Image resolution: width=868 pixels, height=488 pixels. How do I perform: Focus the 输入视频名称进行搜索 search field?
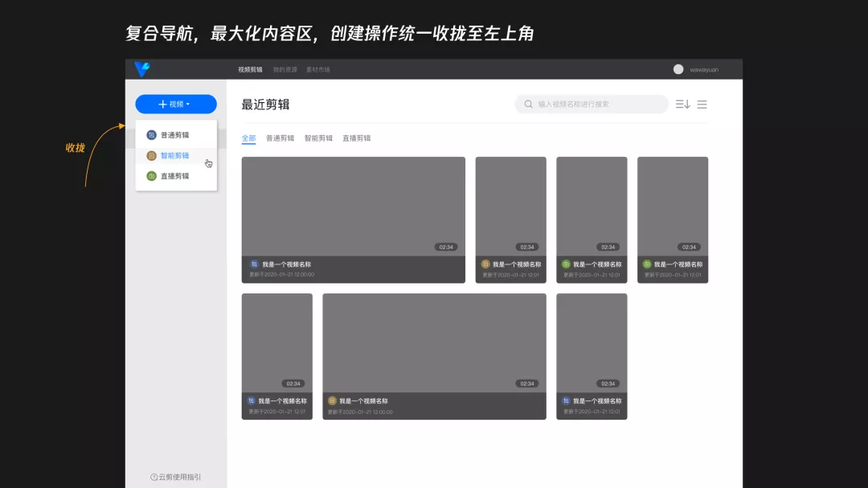click(x=592, y=105)
